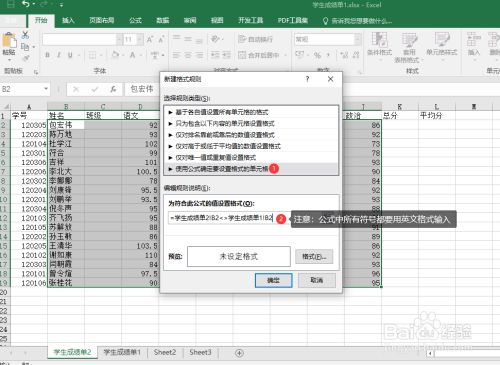
Task: Select fourth rule type, above or below average
Action: pyautogui.click(x=251, y=146)
